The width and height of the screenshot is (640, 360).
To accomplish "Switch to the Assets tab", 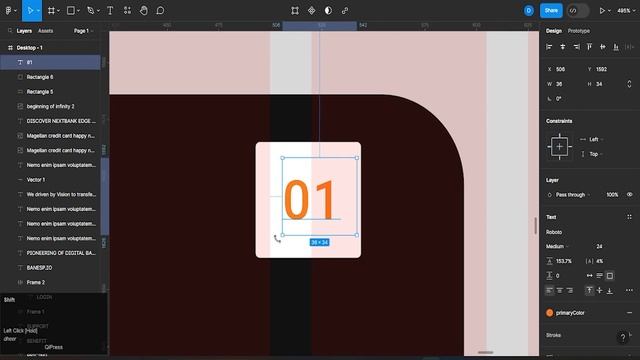I will coord(45,31).
